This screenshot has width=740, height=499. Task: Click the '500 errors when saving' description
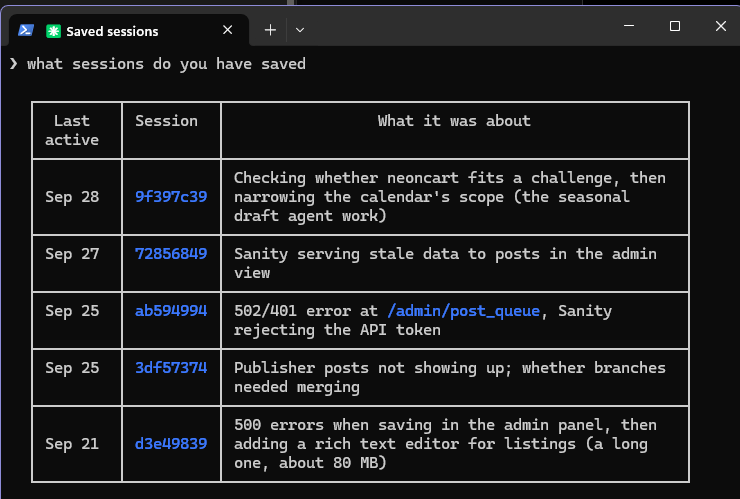(445, 444)
